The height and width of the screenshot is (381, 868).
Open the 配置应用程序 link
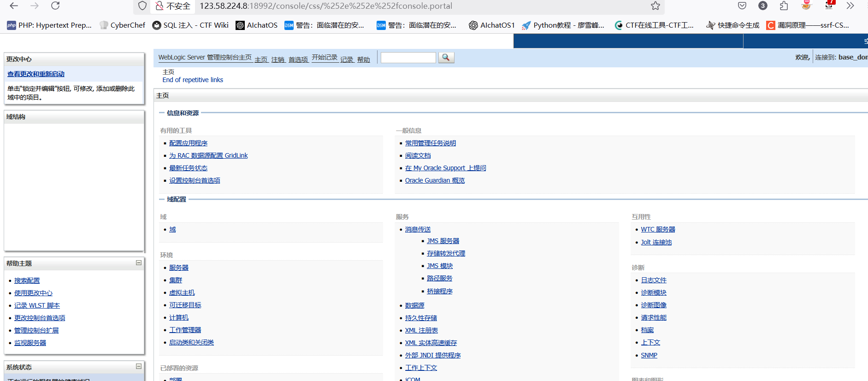coord(188,143)
